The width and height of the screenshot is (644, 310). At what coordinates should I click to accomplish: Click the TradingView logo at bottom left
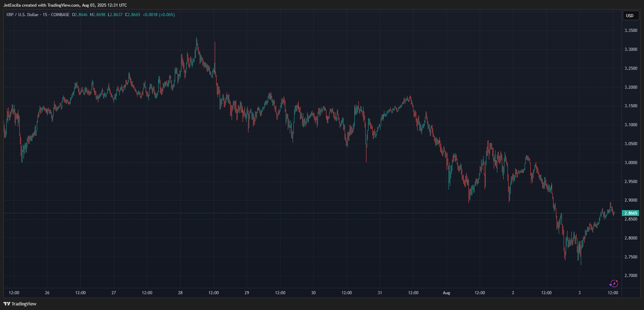pos(20,304)
